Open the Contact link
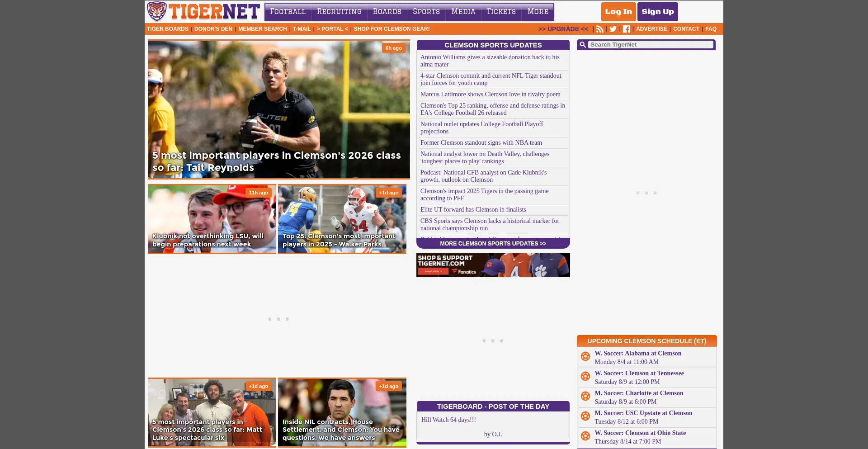This screenshot has height=449, width=868. click(x=686, y=29)
